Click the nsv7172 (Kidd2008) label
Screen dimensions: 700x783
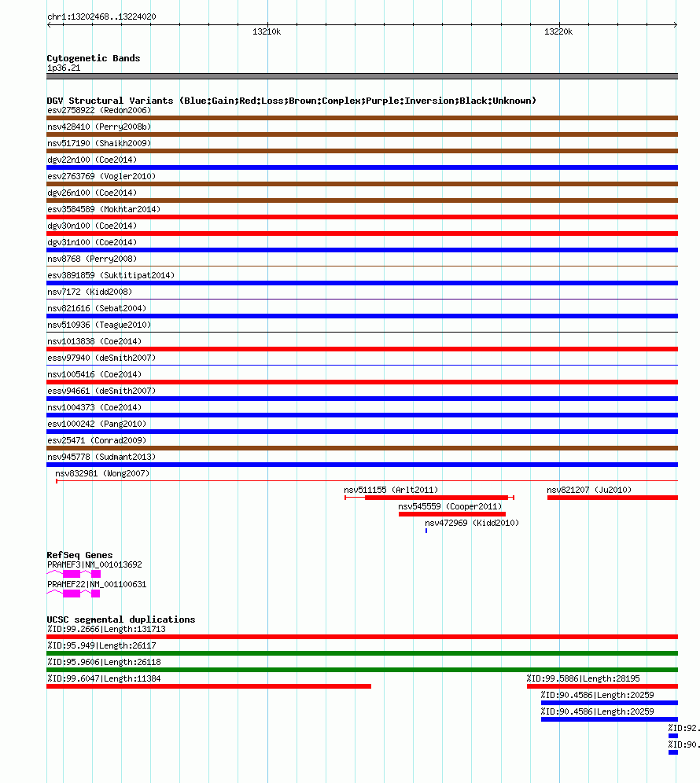90,292
